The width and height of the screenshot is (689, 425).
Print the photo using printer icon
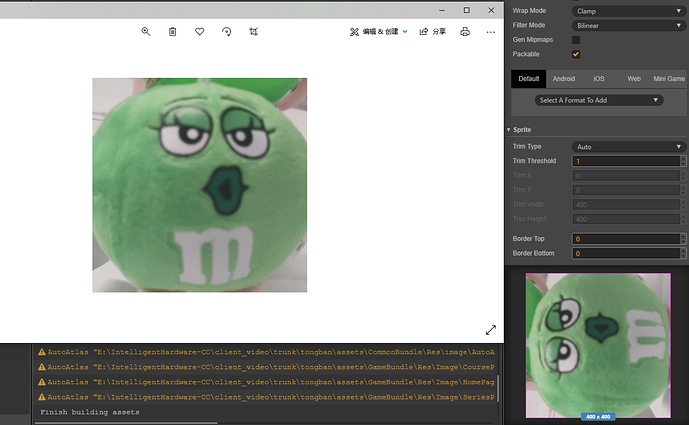(x=465, y=32)
